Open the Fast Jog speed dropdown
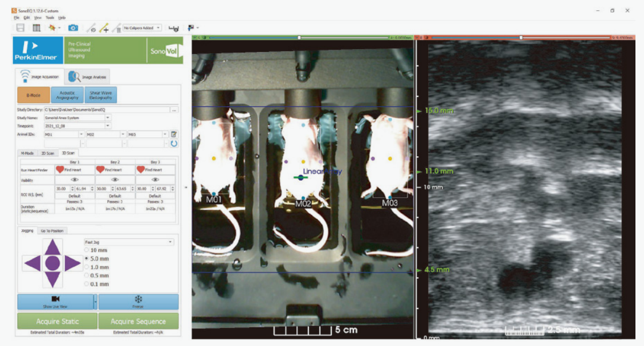Image resolution: width=644 pixels, height=346 pixels. 129,242
